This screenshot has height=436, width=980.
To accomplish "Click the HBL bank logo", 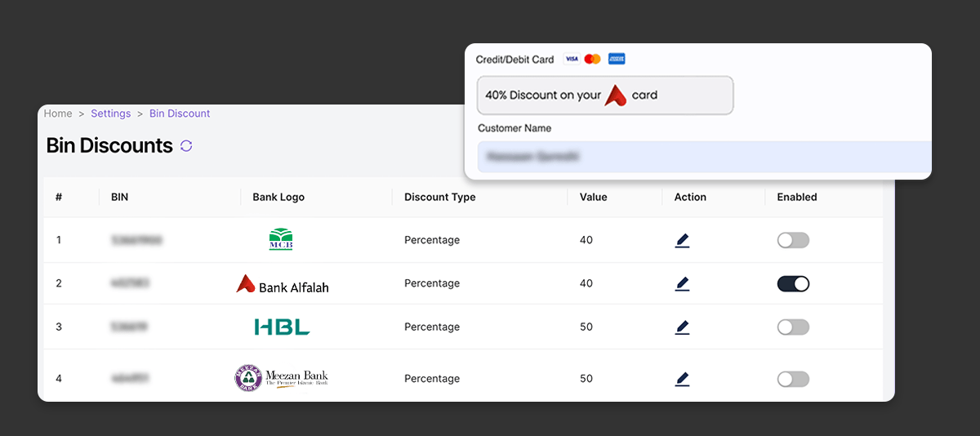I will pyautogui.click(x=282, y=327).
